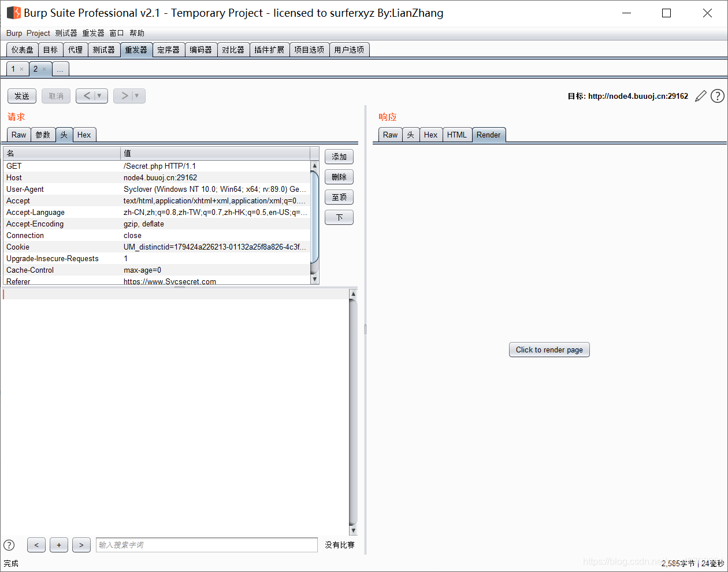Click the 取消 cancel button
This screenshot has width=728, height=572.
coord(56,96)
